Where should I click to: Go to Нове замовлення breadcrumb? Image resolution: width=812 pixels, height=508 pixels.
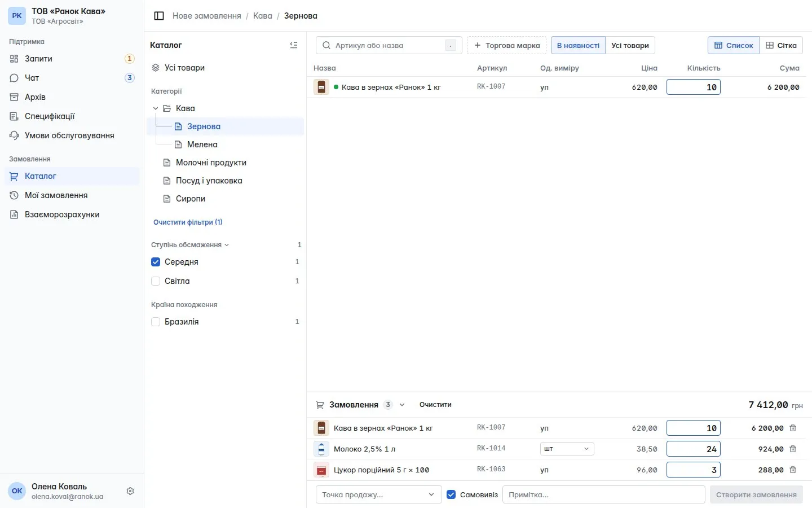(207, 16)
